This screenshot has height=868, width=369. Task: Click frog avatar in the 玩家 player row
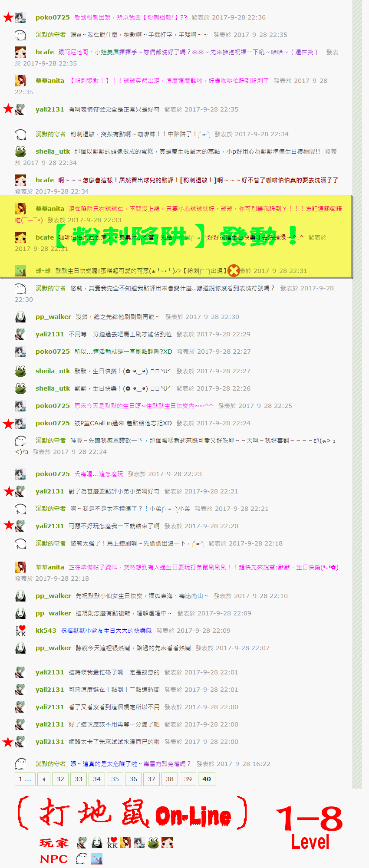(x=153, y=843)
